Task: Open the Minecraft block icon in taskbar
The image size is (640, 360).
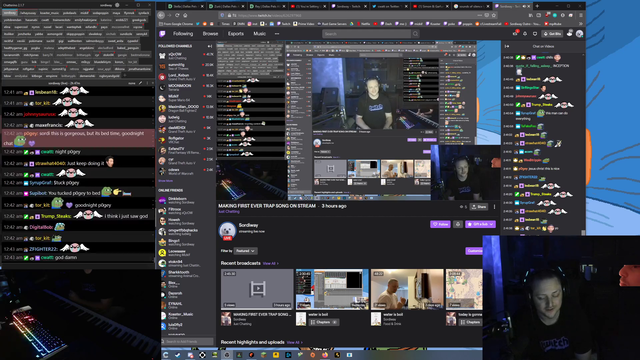Action: pos(264,355)
